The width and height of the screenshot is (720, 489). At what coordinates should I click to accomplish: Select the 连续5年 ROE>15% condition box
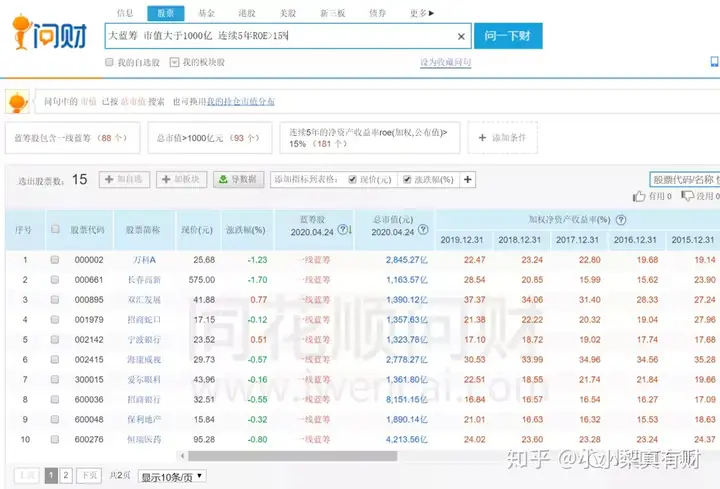pos(370,138)
